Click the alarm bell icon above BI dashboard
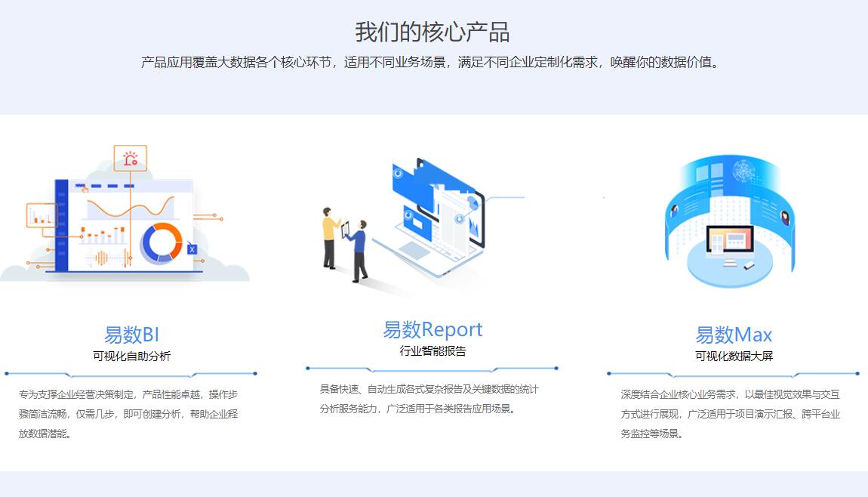 [130, 159]
